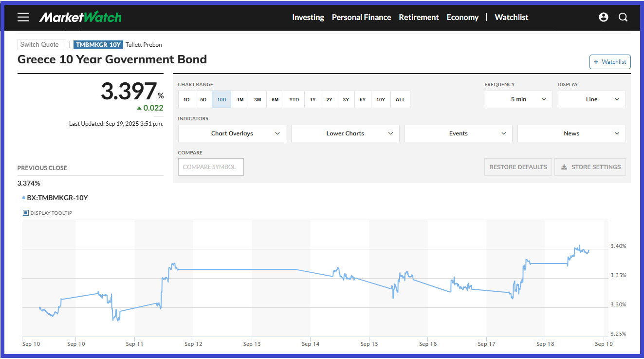Click the Switch Quote input box
This screenshot has width=644, height=359.
click(41, 45)
